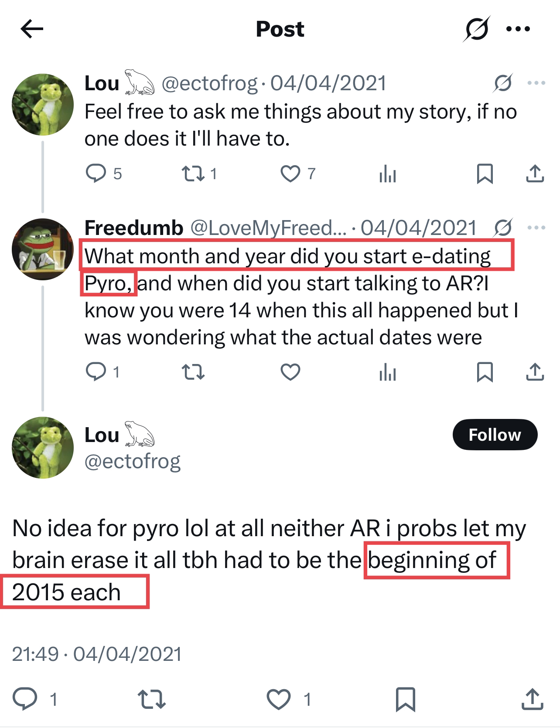Like Lou's first post with 7 likes
The image size is (560, 728).
(290, 173)
